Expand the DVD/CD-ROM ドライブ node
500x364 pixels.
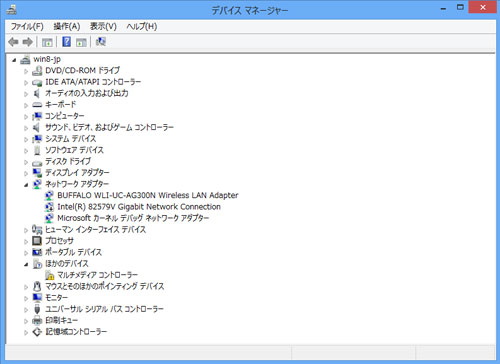click(26, 71)
